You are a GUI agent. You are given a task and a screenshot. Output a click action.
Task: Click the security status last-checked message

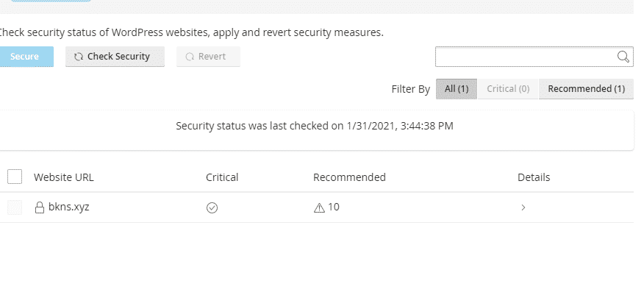315,126
